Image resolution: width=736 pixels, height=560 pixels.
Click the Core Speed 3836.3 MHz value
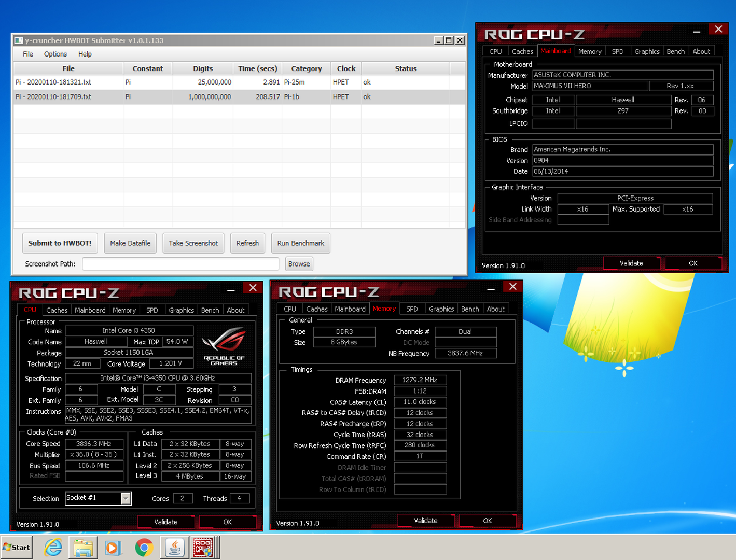(x=94, y=444)
